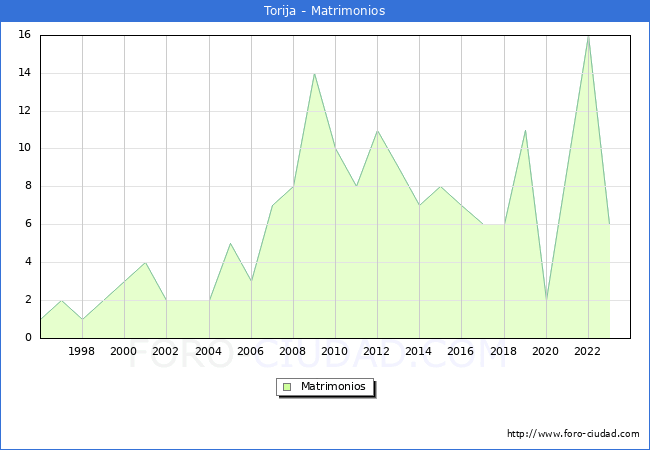Viewport: 650px width, 450px height.
Task: Click the 'Matrimonios' legend label
Action: [x=333, y=387]
